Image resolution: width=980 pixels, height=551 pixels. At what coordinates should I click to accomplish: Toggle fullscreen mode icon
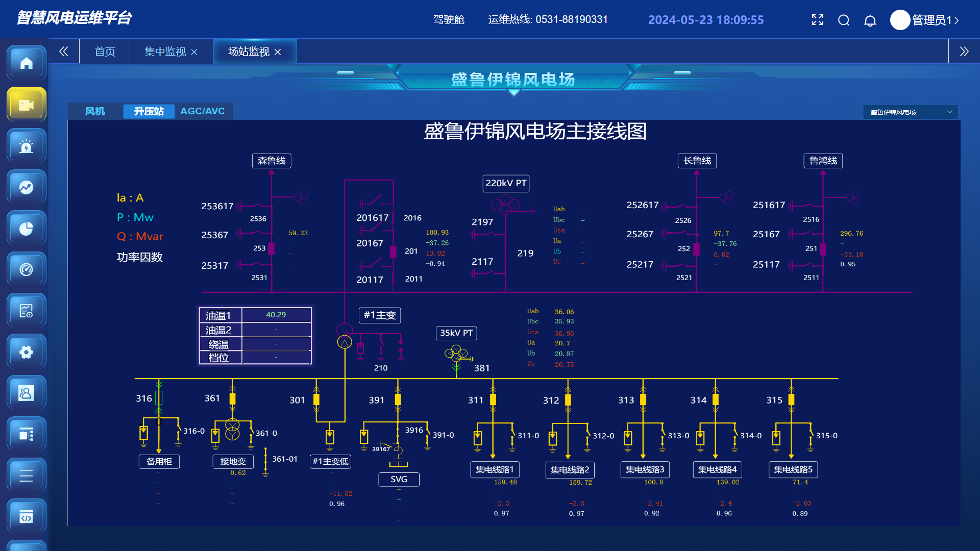(x=817, y=20)
